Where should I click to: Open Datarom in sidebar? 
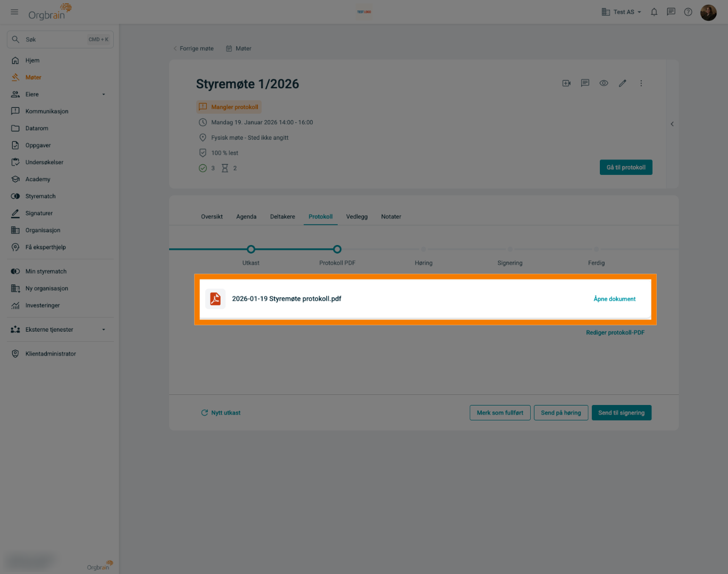[x=37, y=129]
